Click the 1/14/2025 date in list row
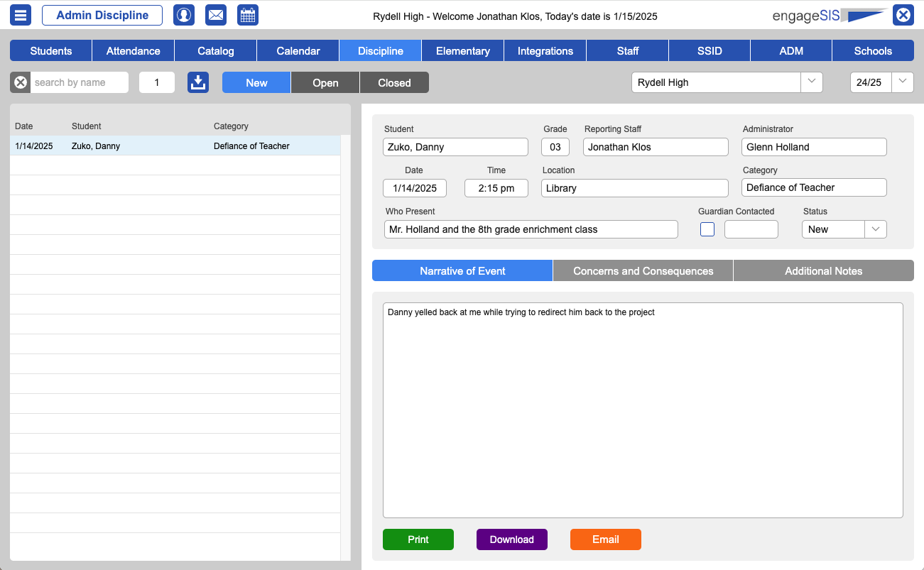The image size is (924, 570). pyautogui.click(x=34, y=146)
